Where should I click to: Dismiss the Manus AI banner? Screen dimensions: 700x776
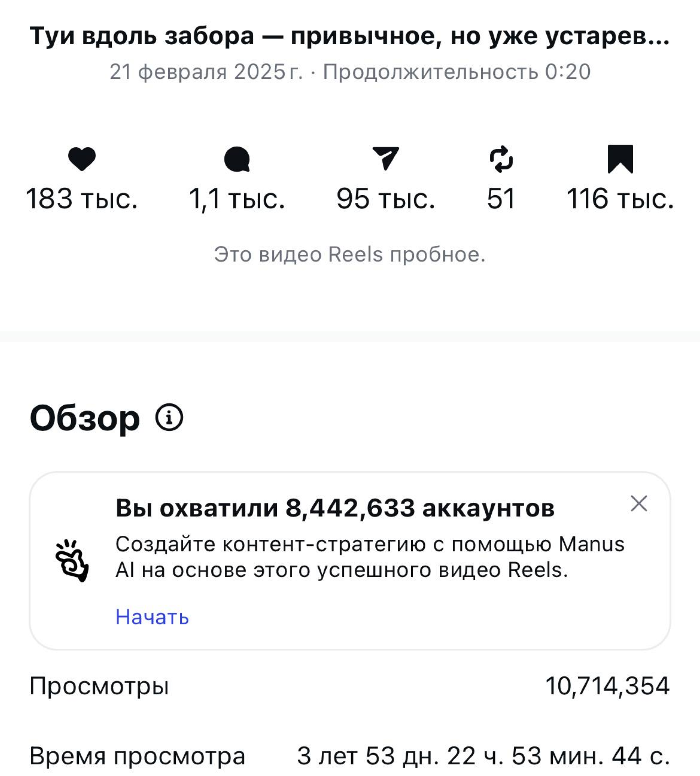tap(639, 504)
